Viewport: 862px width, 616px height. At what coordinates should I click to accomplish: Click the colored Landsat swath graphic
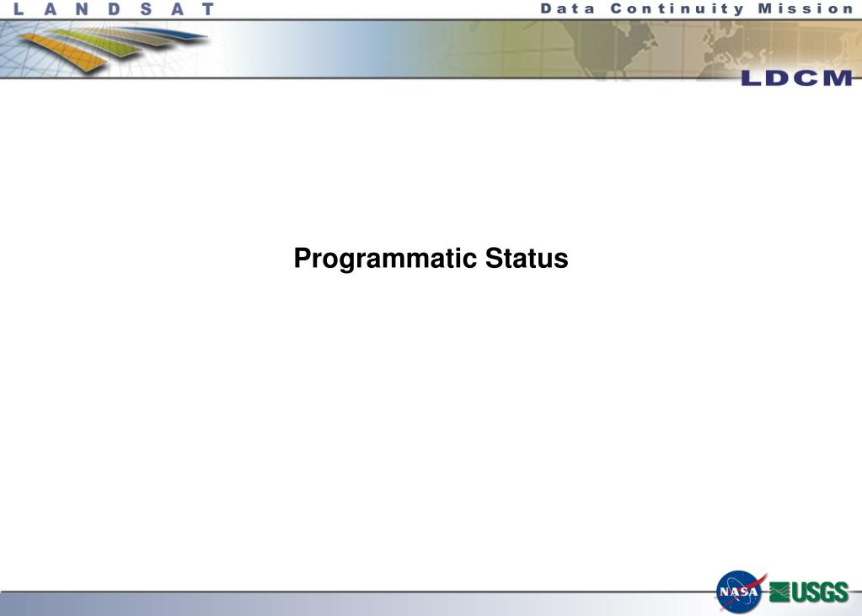click(x=113, y=48)
